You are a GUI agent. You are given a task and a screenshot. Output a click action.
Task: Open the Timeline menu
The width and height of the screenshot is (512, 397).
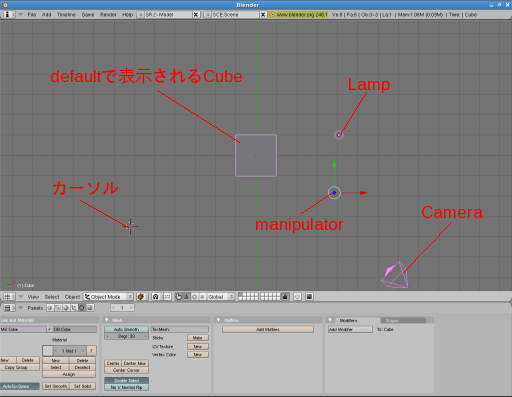(x=66, y=15)
